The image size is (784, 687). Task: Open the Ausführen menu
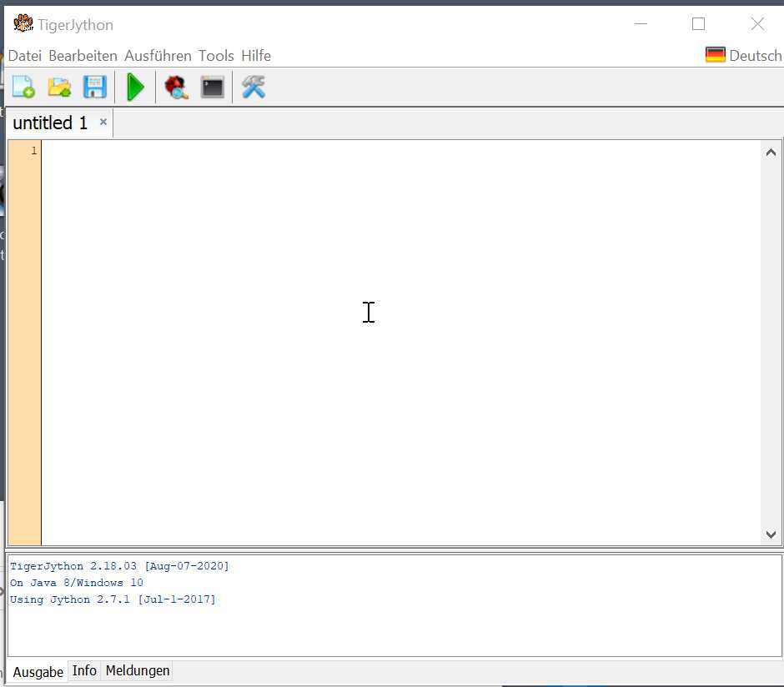click(x=158, y=56)
